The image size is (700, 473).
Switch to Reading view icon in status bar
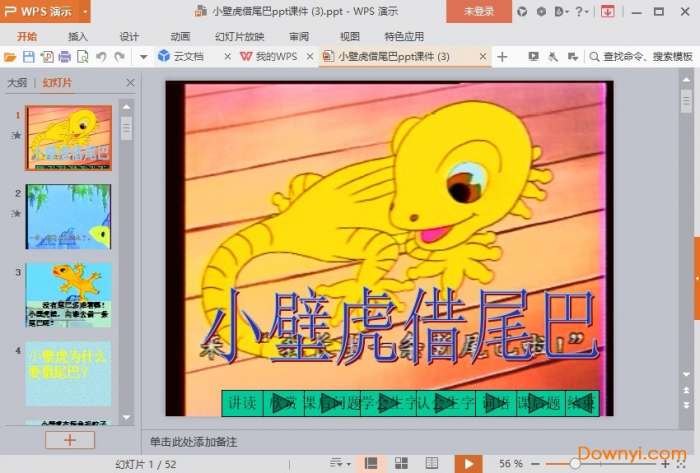[432, 464]
